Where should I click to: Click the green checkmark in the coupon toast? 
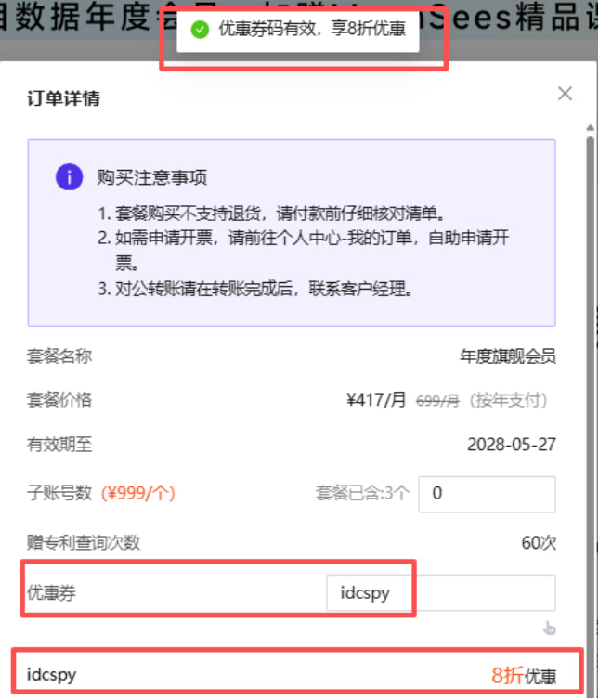(x=200, y=30)
